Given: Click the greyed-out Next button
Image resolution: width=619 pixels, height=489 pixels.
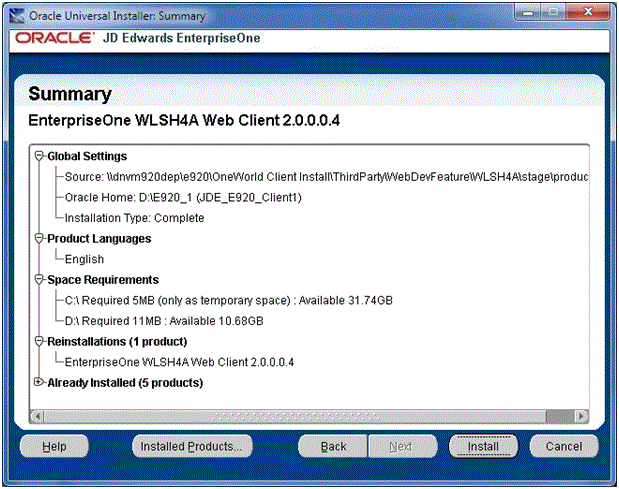Looking at the screenshot, I should click(402, 446).
